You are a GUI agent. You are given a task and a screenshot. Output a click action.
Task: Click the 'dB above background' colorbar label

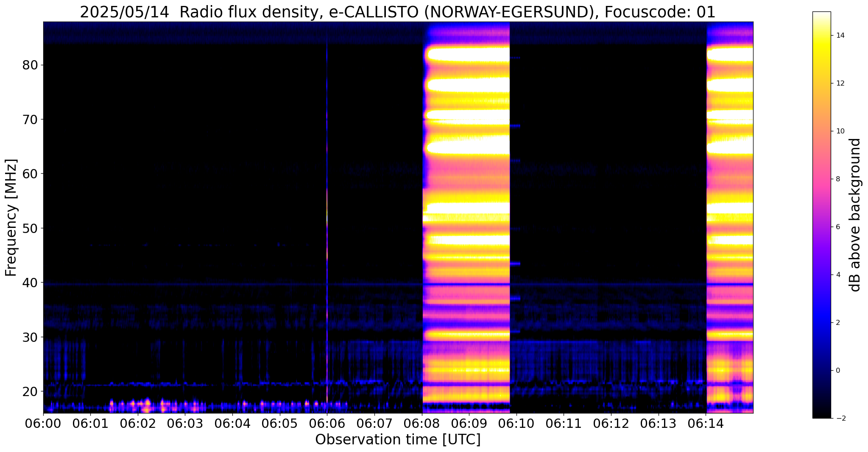(855, 215)
